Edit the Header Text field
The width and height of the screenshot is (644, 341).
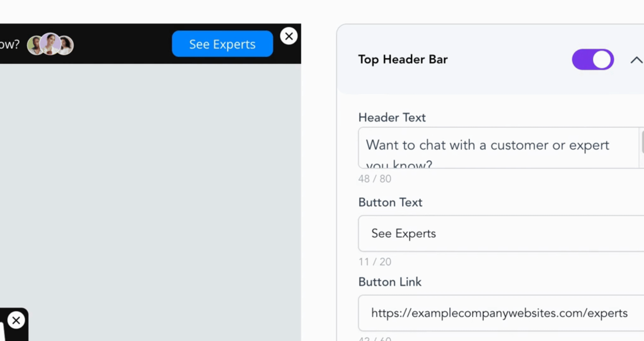coord(498,148)
